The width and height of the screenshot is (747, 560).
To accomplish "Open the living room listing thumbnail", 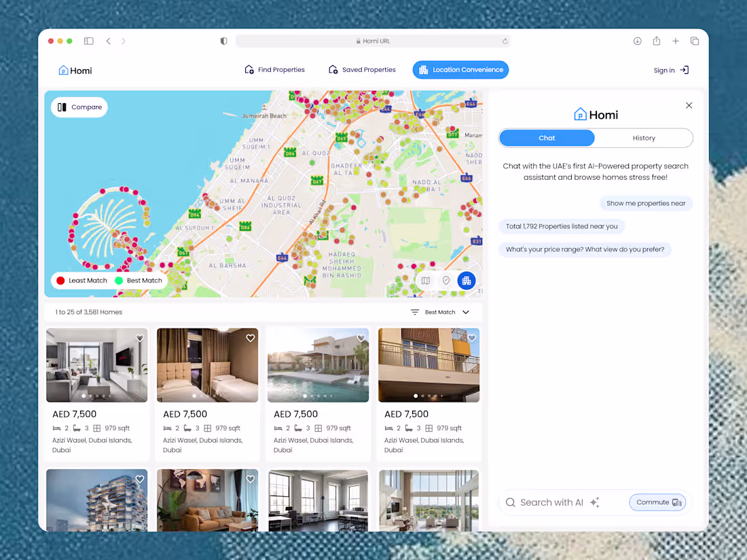I will coord(96,365).
